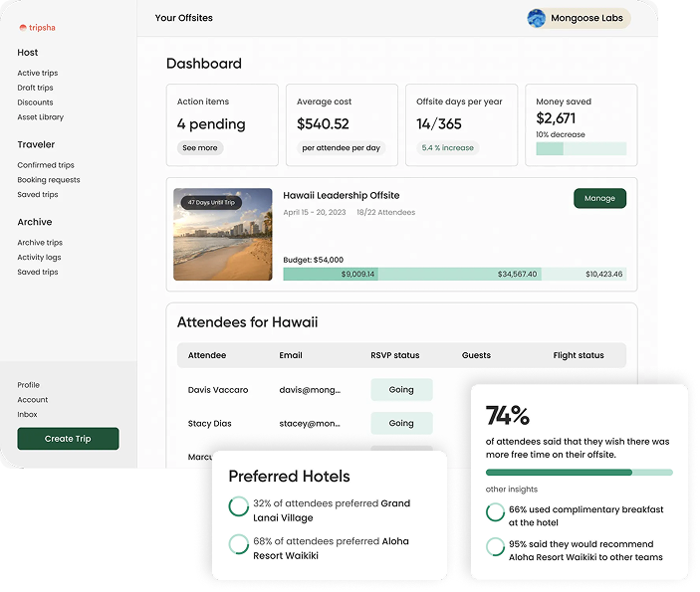
Task: Click the 47 Days Until Trip badge
Action: 210,202
